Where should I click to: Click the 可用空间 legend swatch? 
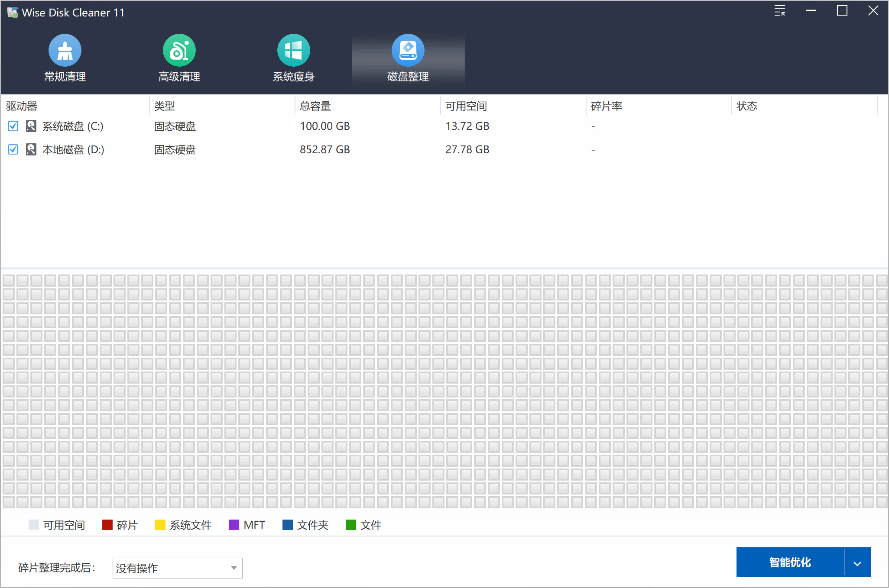coord(34,525)
